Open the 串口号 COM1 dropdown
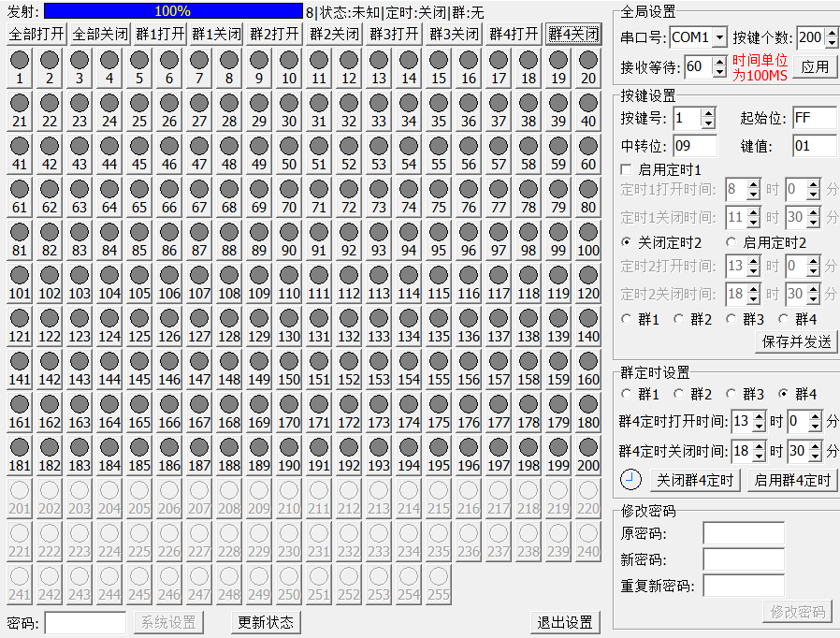Image resolution: width=840 pixels, height=638 pixels. [720, 37]
